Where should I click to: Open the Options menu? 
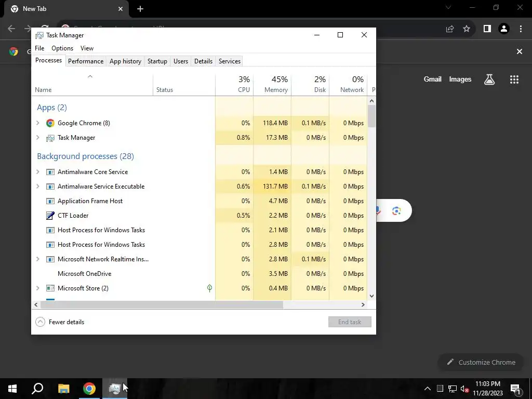coord(62,48)
